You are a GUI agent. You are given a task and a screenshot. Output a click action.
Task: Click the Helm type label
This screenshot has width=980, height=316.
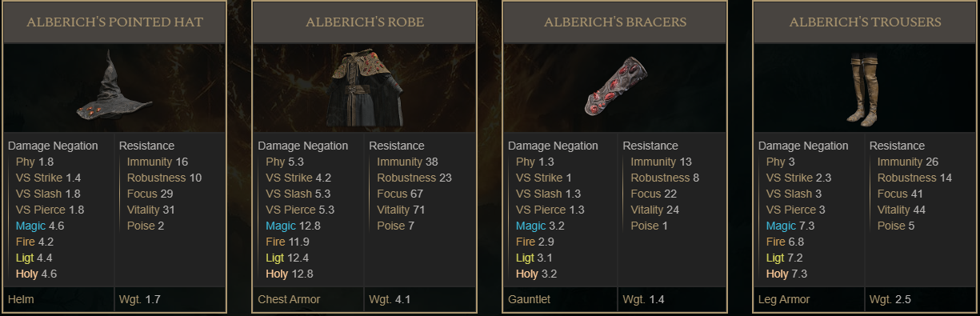point(20,300)
